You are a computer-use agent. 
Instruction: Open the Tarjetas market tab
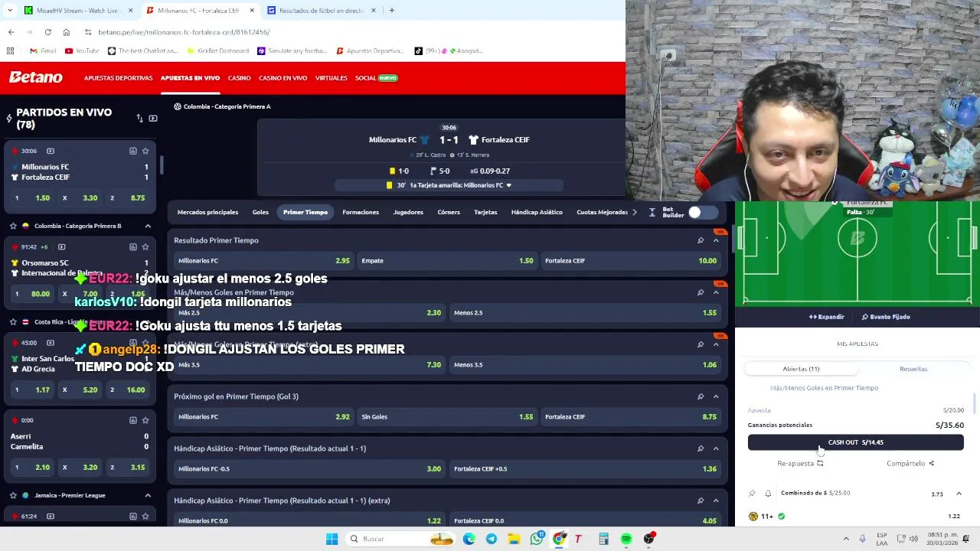point(485,212)
